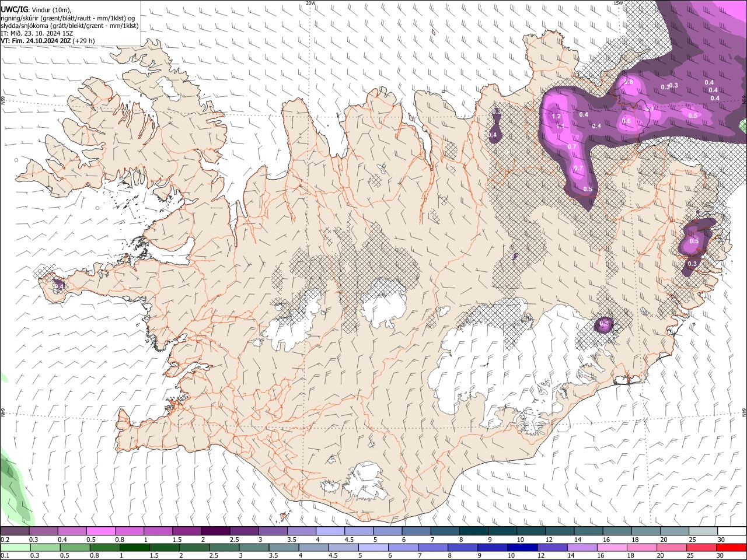
Task: Pick the 25 swatch in the lower rain scale
Action: click(701, 547)
